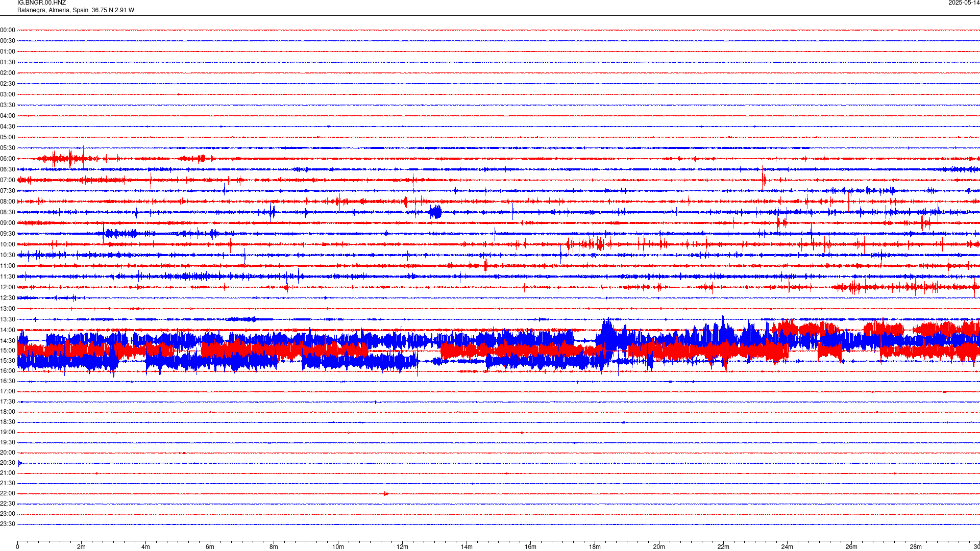
Task: Click the date label 2025-05-14
Action: point(964,3)
